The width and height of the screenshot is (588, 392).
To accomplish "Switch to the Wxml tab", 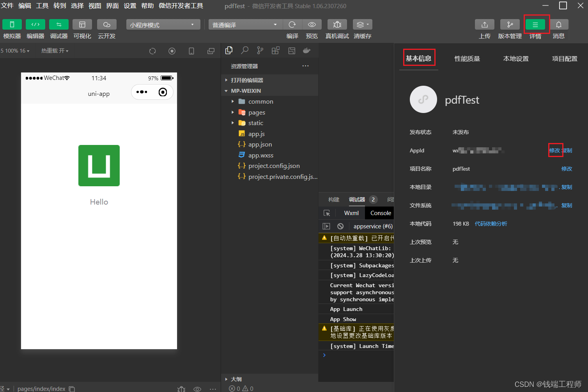I will click(x=351, y=213).
